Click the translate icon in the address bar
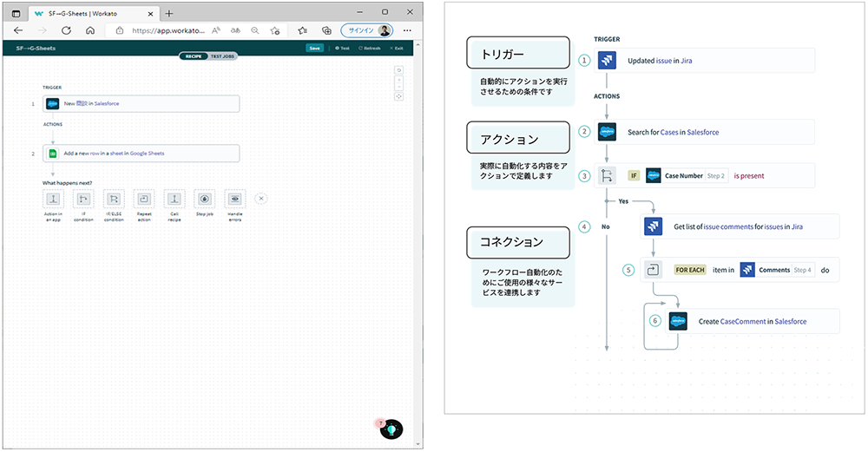Screen dimensions: 868x452 (x=236, y=30)
